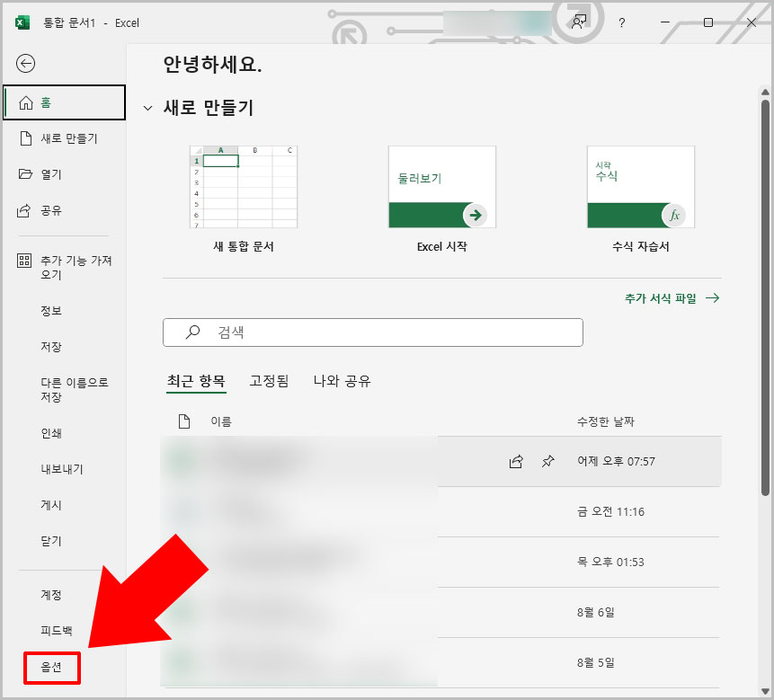Open the file dated 목 오후 01:53
This screenshot has width=774, height=700.
pos(441,563)
